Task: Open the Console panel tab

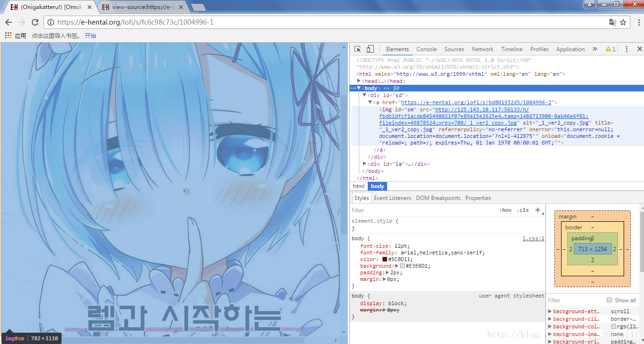Action: click(426, 49)
